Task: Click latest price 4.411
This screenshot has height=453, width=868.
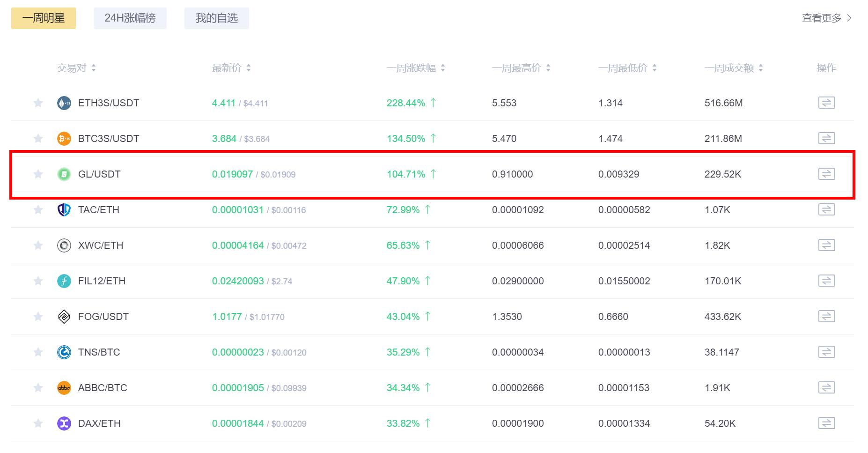Action: [x=224, y=103]
